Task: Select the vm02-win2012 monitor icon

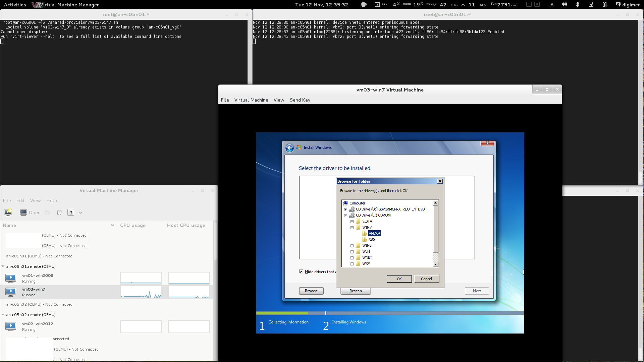Action: coord(11,326)
